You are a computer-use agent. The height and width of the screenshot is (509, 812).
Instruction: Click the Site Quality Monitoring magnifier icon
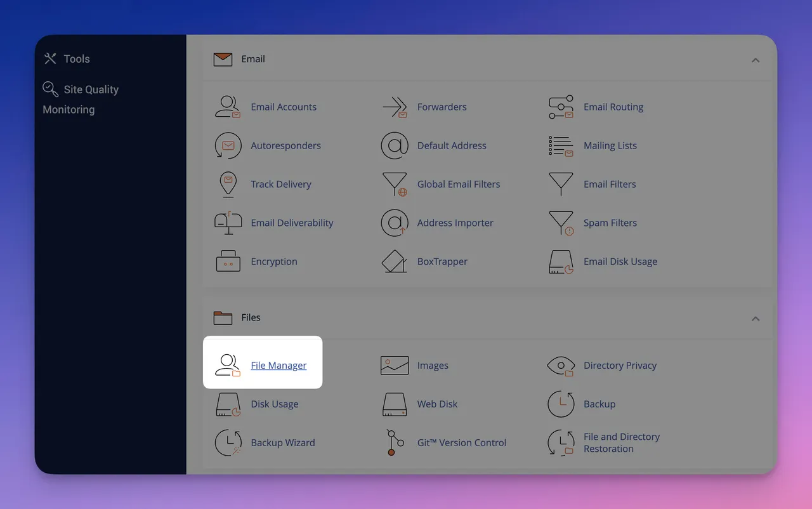(50, 89)
